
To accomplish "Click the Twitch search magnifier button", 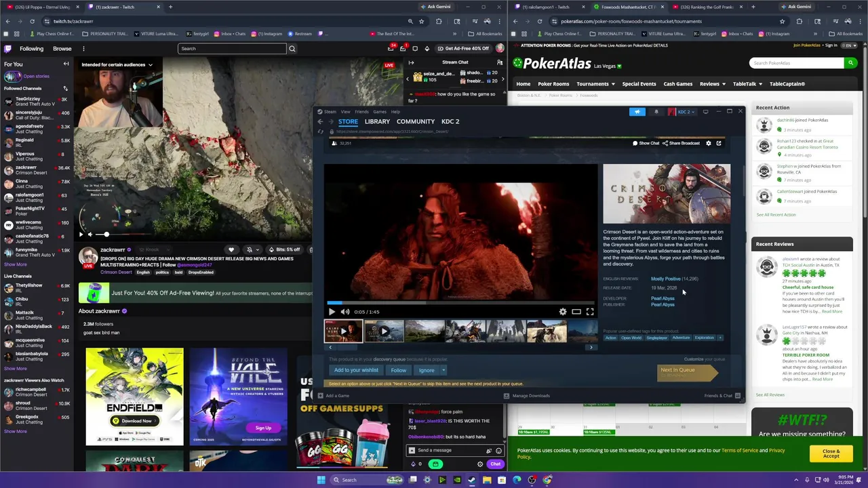I will click(292, 49).
